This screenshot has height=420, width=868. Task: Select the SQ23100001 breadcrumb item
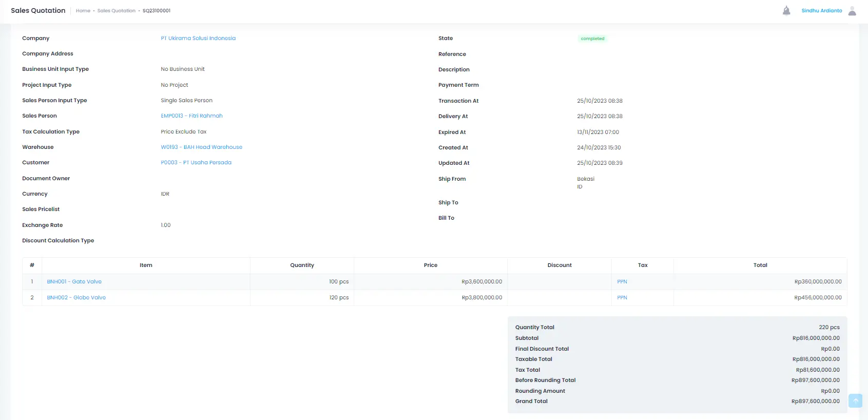pyautogui.click(x=157, y=11)
